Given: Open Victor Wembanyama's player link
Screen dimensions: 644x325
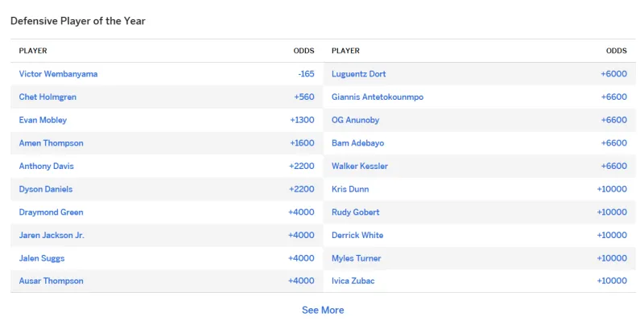Looking at the screenshot, I should [x=58, y=74].
